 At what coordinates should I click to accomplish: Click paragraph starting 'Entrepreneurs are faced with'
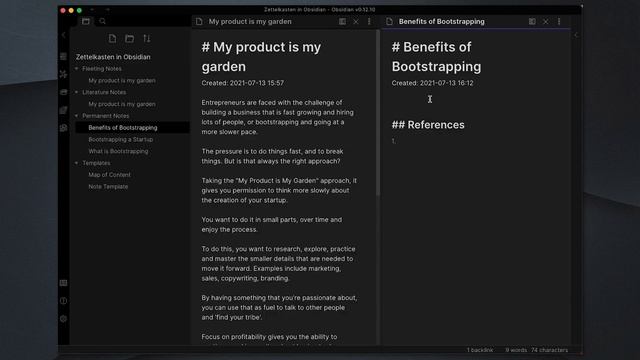pyautogui.click(x=278, y=117)
